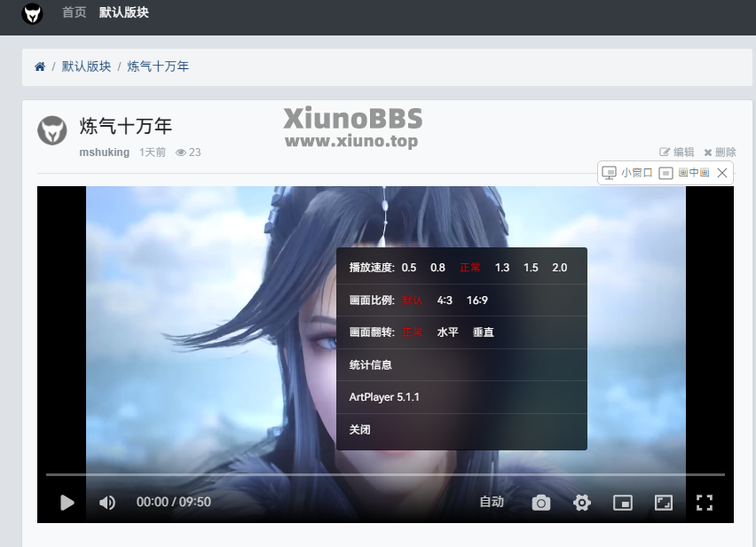
Task: Set playback speed to 0.5
Action: coord(409,268)
